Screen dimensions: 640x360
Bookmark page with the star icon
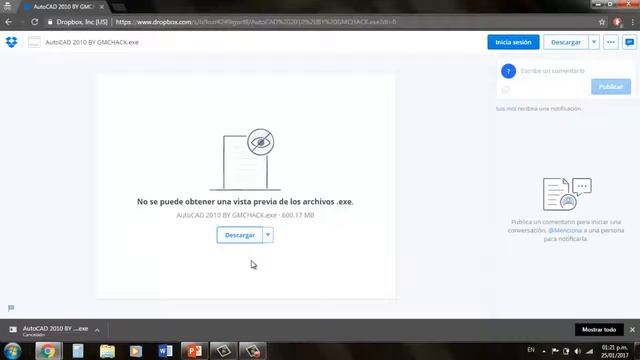(602, 22)
